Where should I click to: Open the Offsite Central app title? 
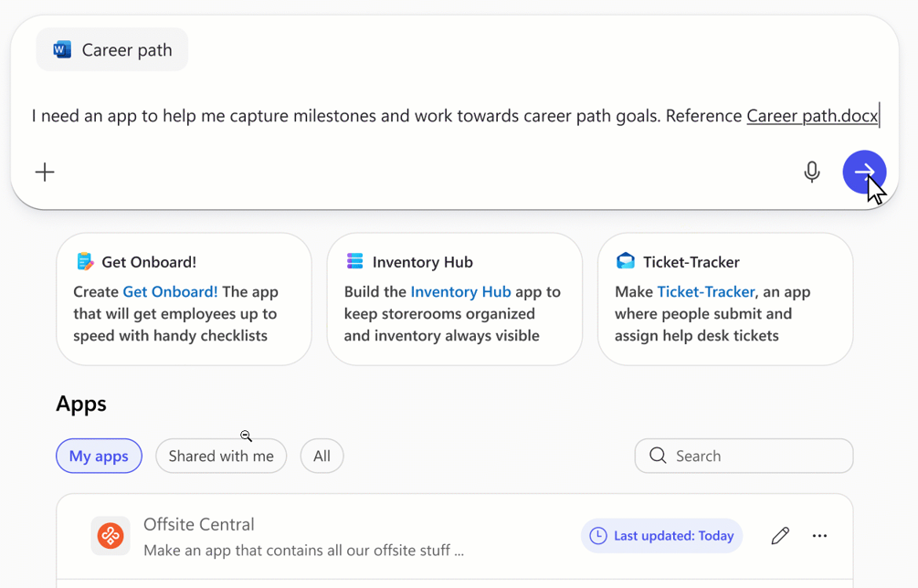pyautogui.click(x=198, y=524)
